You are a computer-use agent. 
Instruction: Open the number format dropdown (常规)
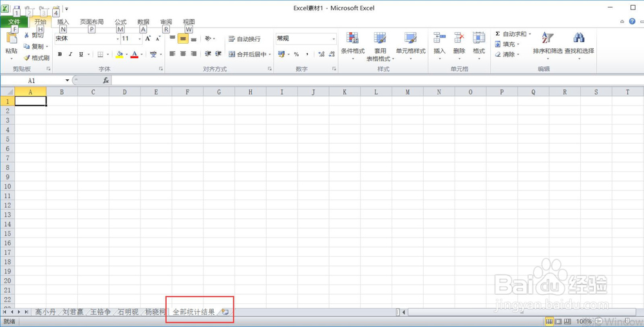[x=334, y=39]
